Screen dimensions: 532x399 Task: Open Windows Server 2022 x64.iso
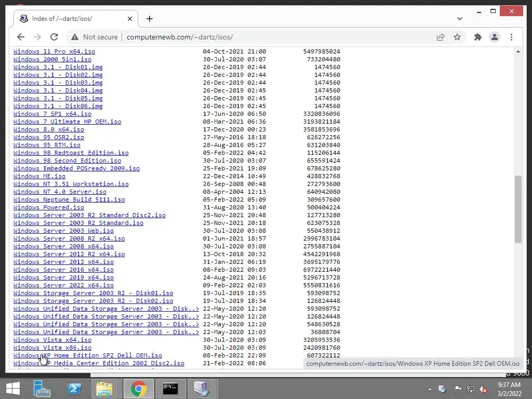point(63,286)
